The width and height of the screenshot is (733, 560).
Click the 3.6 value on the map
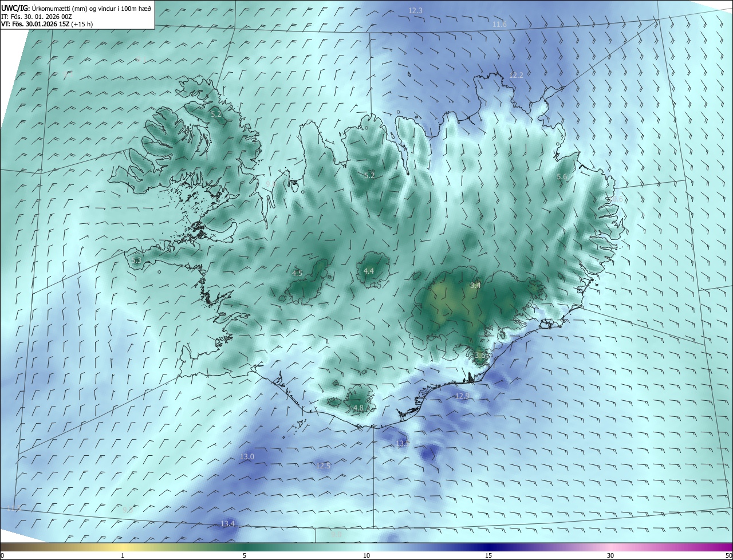[480, 356]
